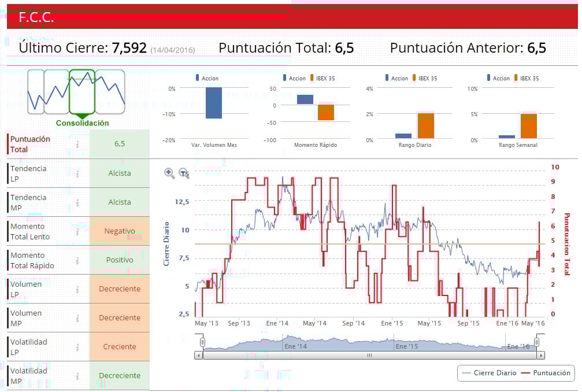Click the F.C.C. header title
Viewport: 582px width, 392px height.
pyautogui.click(x=36, y=17)
